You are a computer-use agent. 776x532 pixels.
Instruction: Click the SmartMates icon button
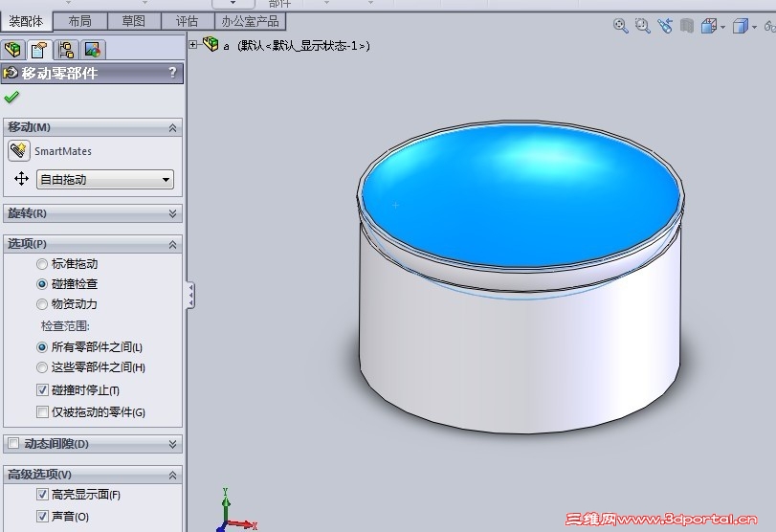[19, 150]
